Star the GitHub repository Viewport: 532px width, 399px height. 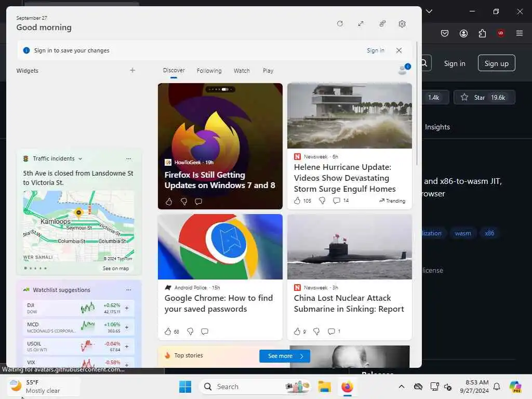pyautogui.click(x=484, y=97)
